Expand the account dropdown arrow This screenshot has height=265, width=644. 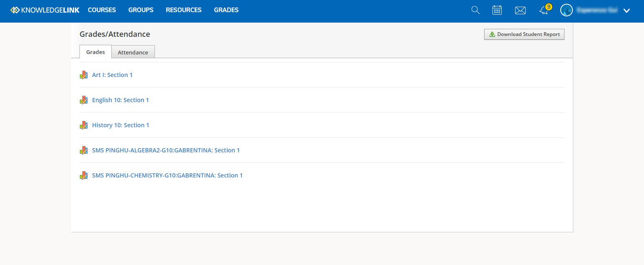coord(626,11)
